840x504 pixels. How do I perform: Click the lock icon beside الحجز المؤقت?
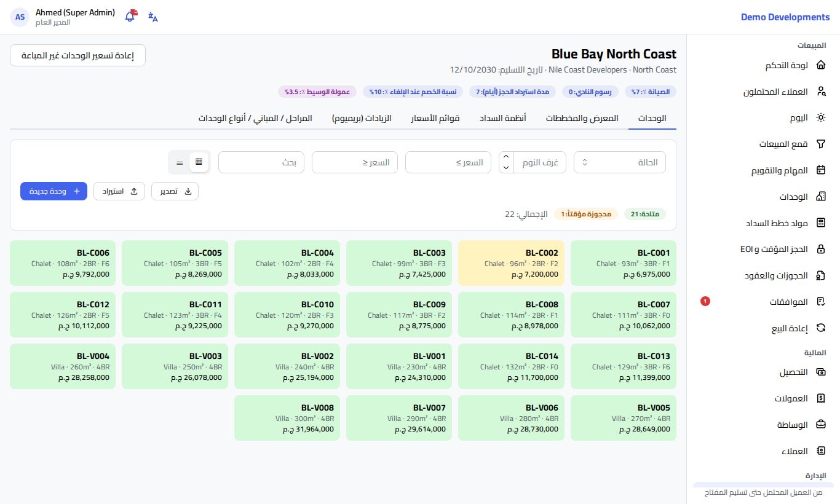tap(820, 250)
